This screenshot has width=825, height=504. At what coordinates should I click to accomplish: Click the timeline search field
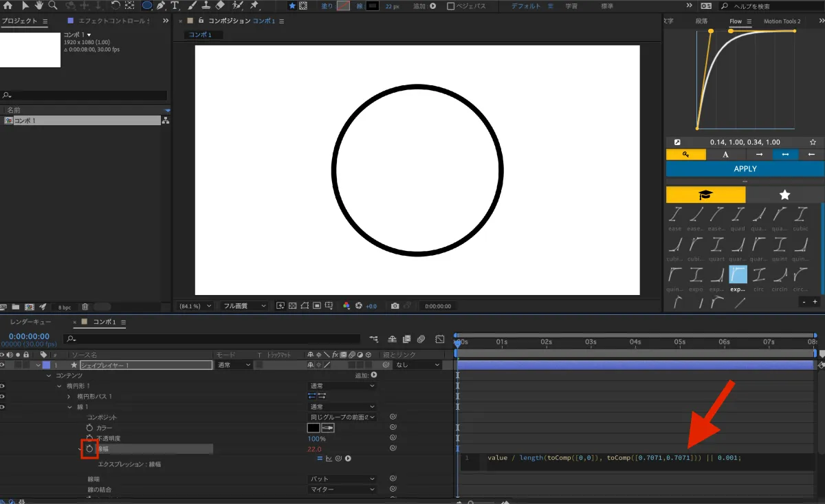212,338
